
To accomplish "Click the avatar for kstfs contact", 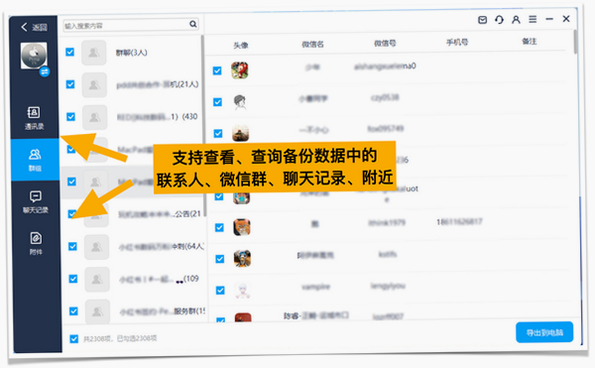I will click(242, 259).
